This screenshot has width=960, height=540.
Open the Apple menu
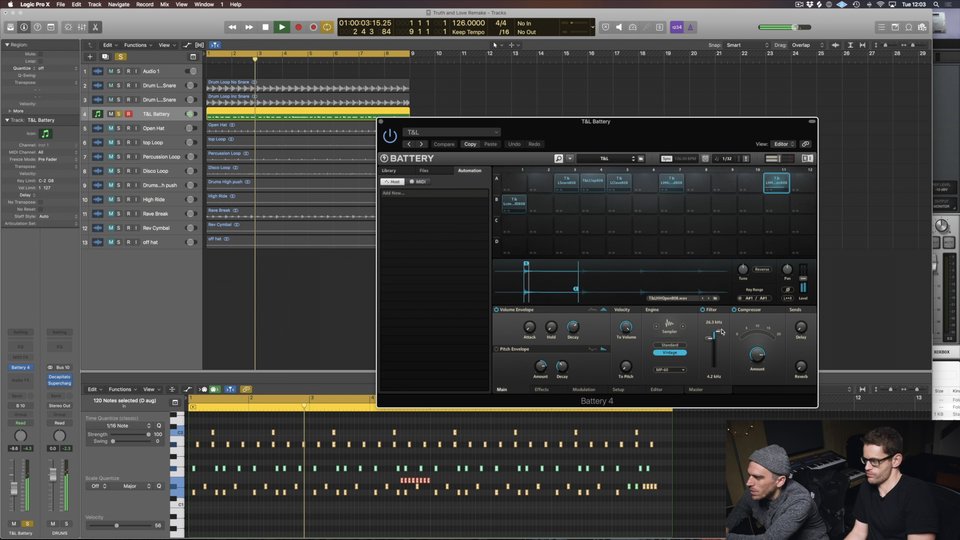point(10,4)
